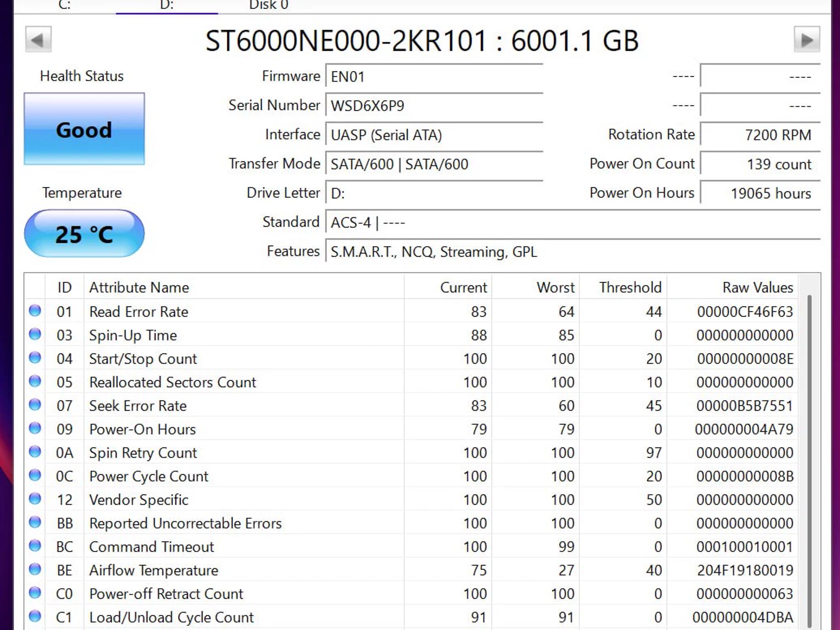Select the Interface field UASP (Serial ATA)
This screenshot has width=840, height=630.
point(434,135)
